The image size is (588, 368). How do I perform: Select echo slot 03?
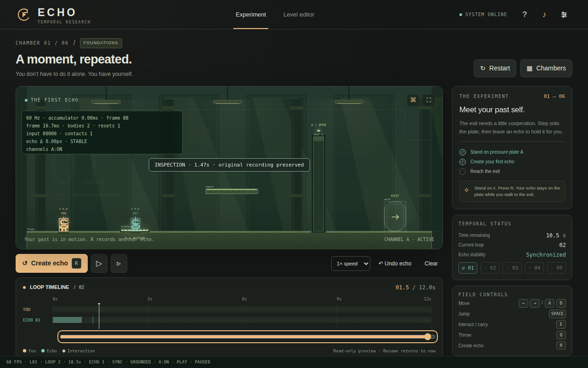click(512, 268)
